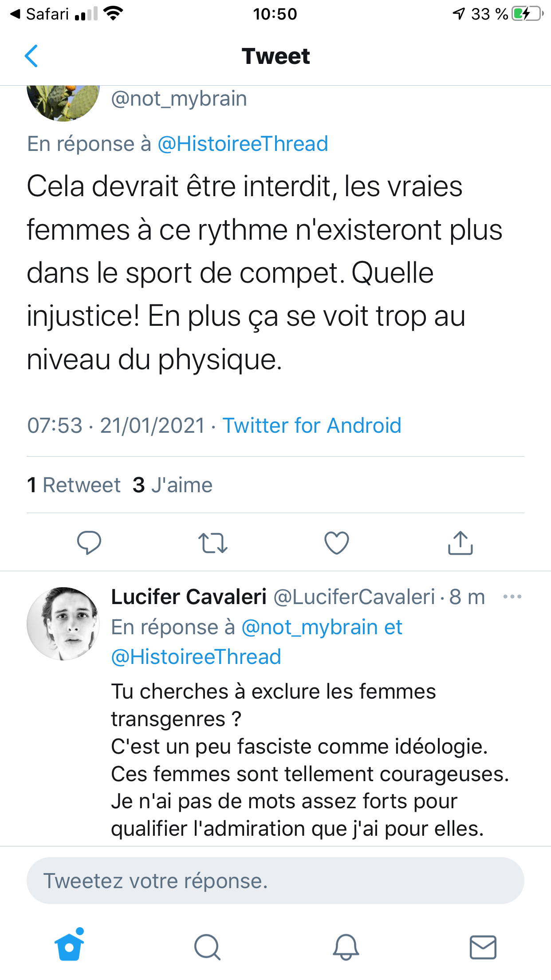Open the Home tab

[70, 946]
